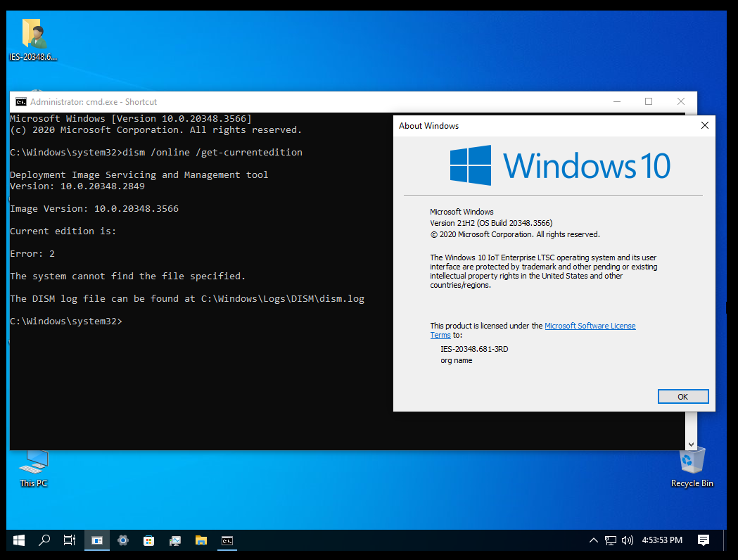Screen dimensions: 738x560
Task: Open the Action Center notifications icon
Action: (704, 540)
